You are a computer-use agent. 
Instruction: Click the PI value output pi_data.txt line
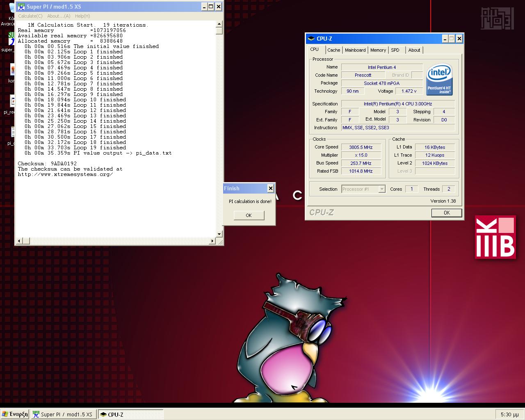point(98,153)
